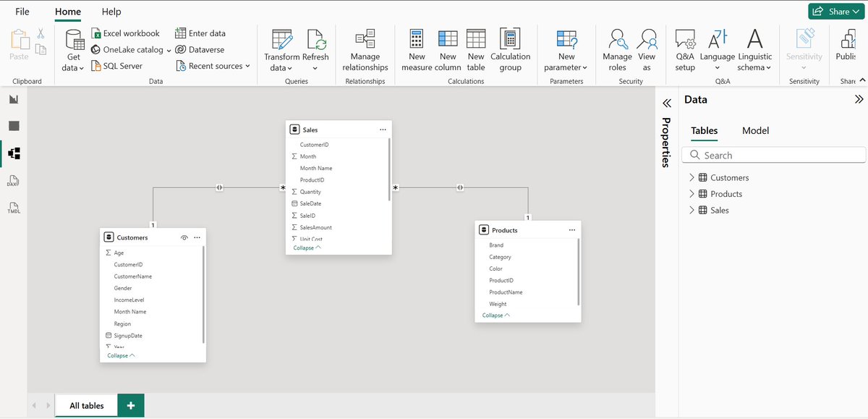Expand the Properties pane
This screenshot has height=419, width=868.
[667, 104]
